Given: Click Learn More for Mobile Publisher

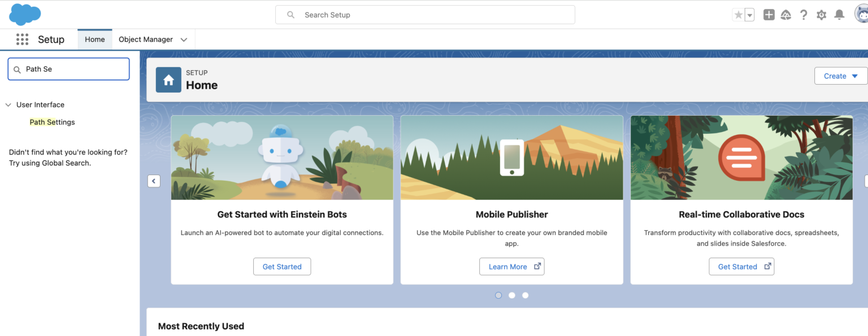Looking at the screenshot, I should coord(511,267).
